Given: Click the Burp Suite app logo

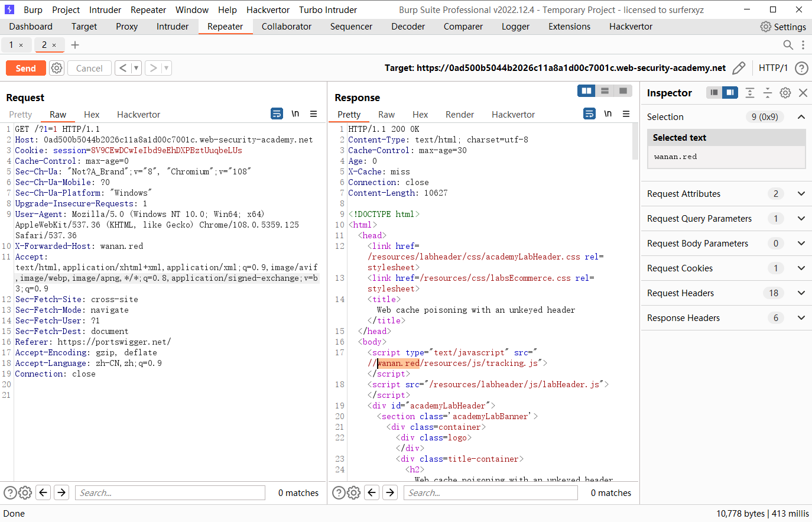Looking at the screenshot, I should coord(9,9).
